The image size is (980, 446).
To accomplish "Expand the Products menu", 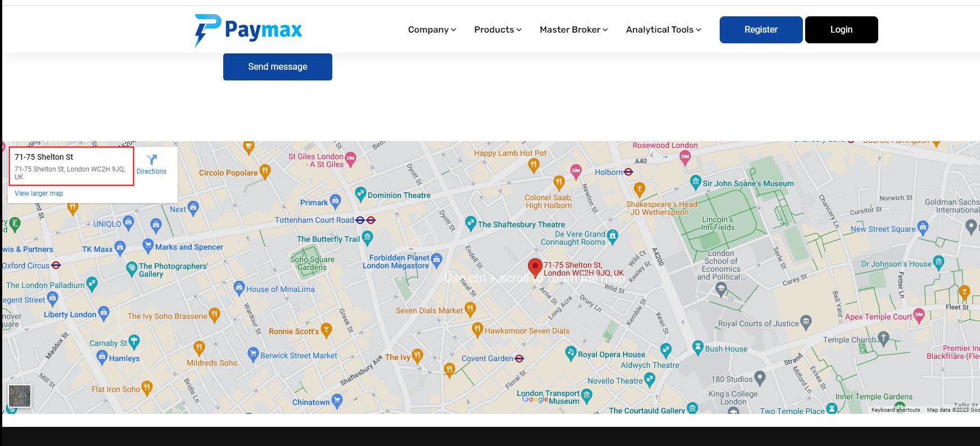I will click(498, 30).
